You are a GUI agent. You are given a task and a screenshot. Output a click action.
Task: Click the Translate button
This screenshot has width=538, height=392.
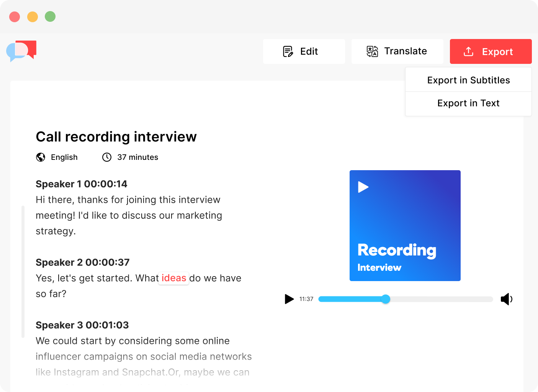point(397,51)
